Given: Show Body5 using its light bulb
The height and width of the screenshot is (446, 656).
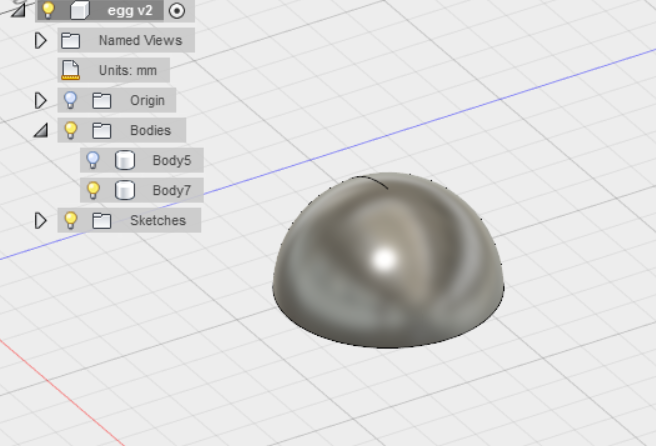Looking at the screenshot, I should coord(93,160).
